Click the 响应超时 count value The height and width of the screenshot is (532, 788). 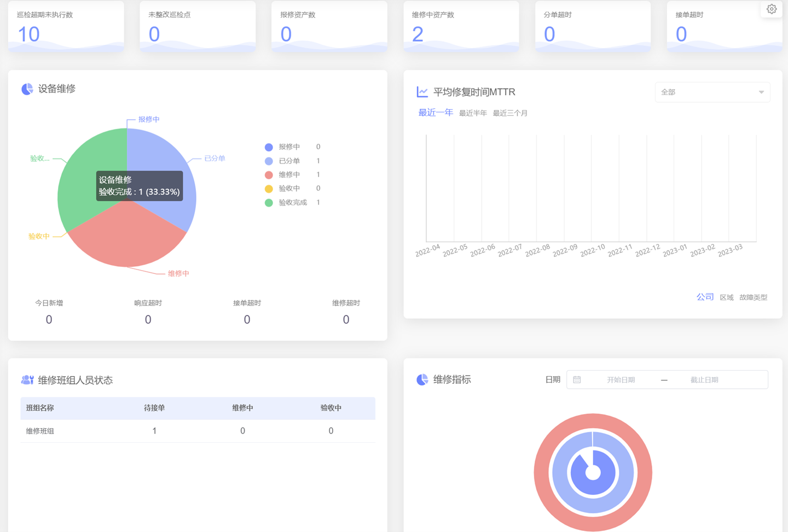148,320
